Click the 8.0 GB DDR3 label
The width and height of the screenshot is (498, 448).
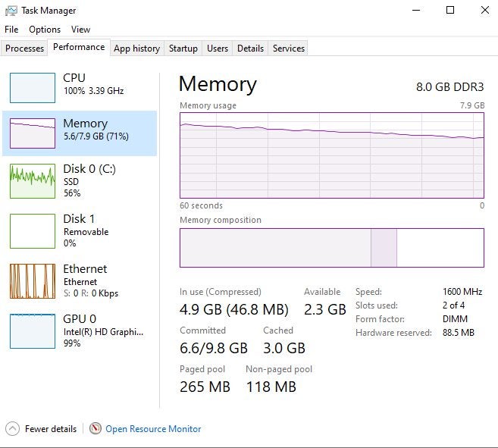tap(450, 86)
